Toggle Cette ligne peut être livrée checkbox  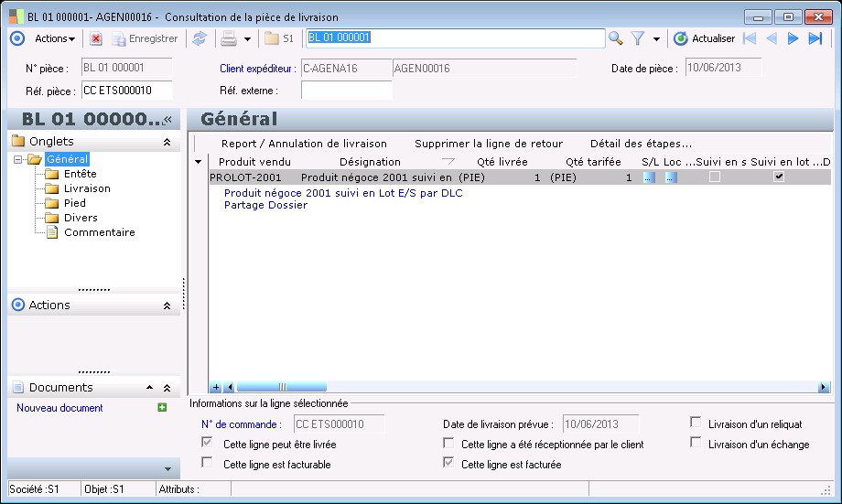[x=207, y=443]
